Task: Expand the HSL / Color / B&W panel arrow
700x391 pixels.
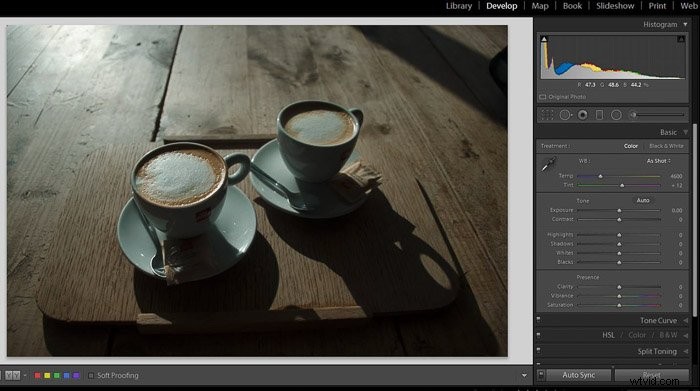Action: [x=685, y=335]
